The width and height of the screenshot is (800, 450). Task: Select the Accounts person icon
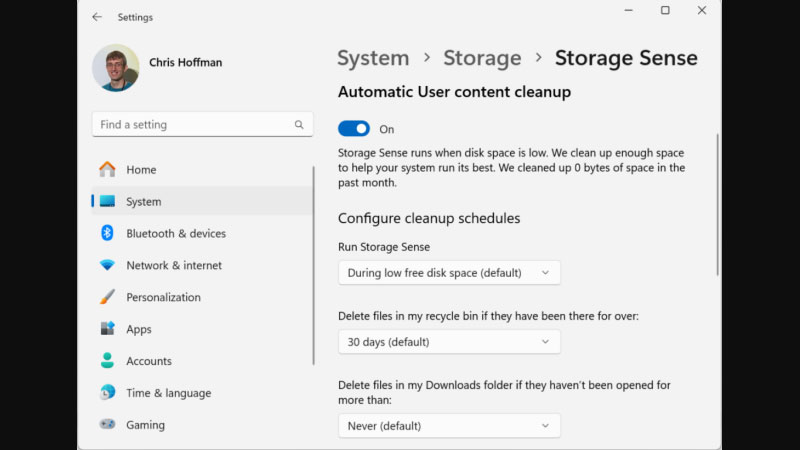[x=107, y=361]
